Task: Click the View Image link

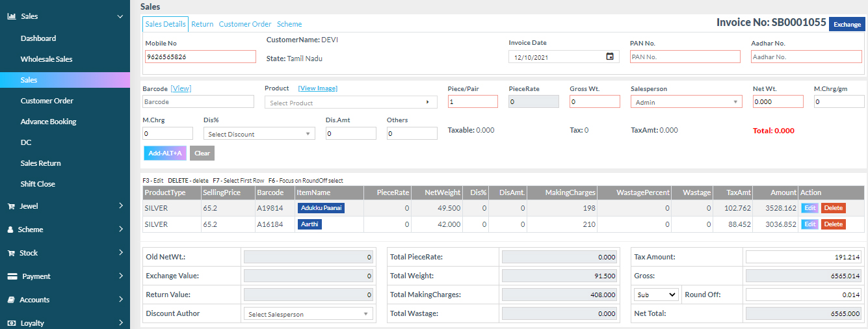Action: coord(317,88)
